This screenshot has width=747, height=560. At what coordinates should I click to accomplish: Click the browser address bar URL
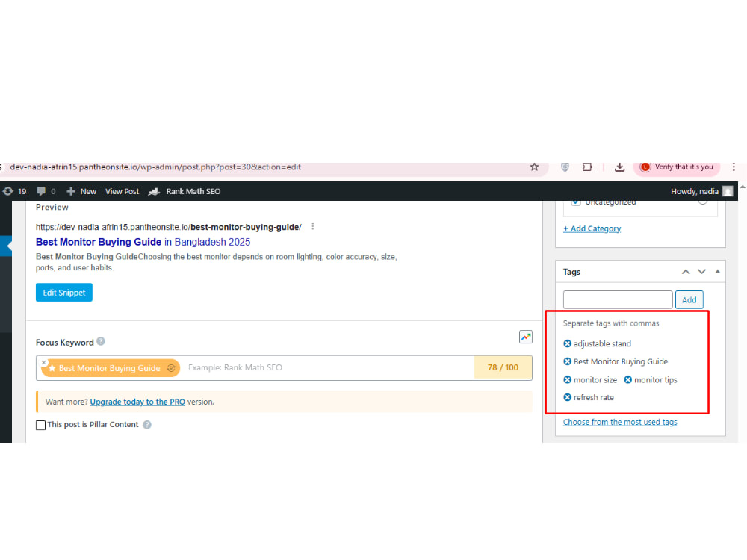click(155, 167)
